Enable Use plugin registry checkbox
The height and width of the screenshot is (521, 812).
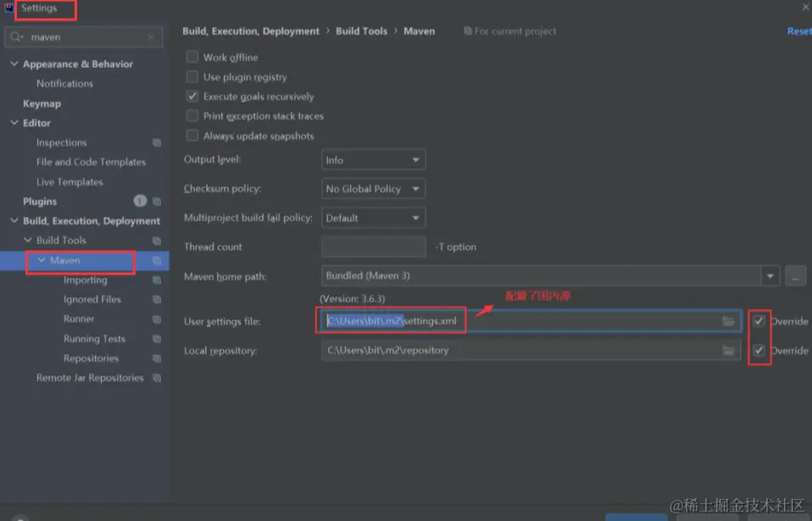click(x=192, y=76)
